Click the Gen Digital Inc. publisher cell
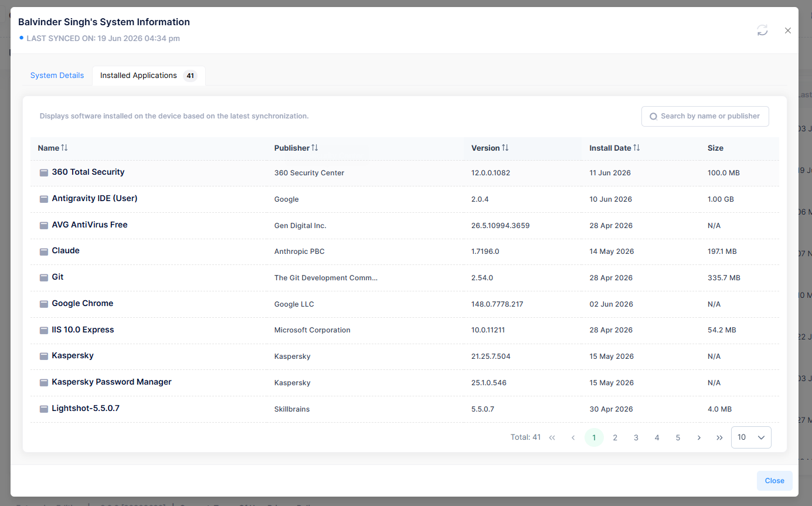Image resolution: width=812 pixels, height=506 pixels. (x=300, y=226)
